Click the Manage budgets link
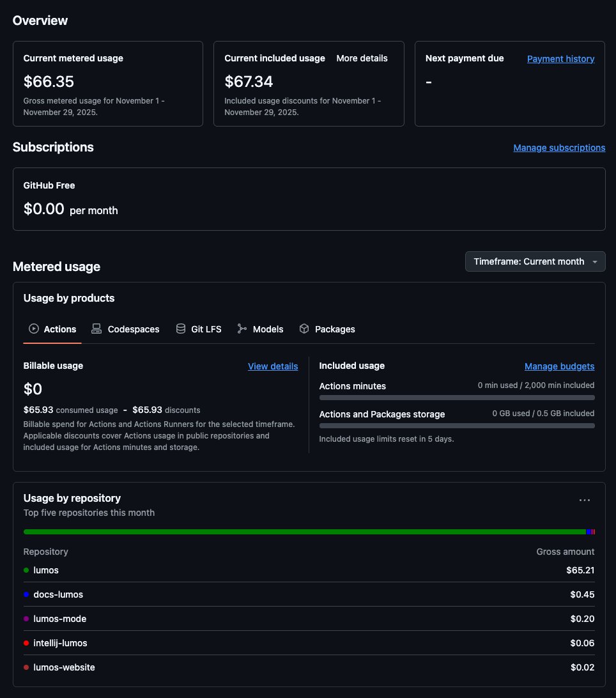This screenshot has width=616, height=698. click(559, 366)
